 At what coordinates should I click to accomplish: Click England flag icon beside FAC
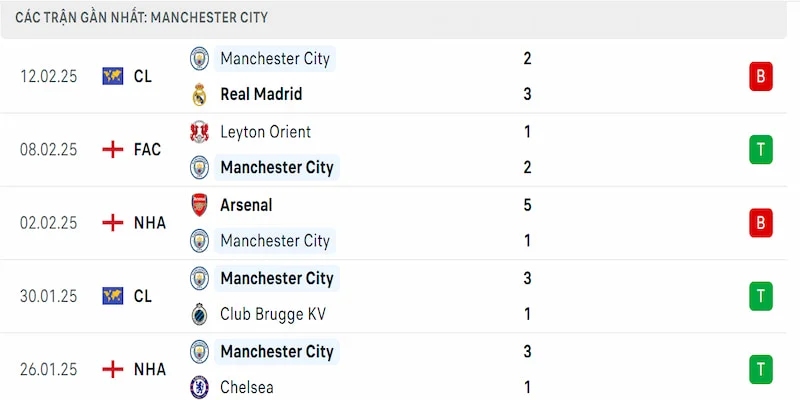coord(113,150)
